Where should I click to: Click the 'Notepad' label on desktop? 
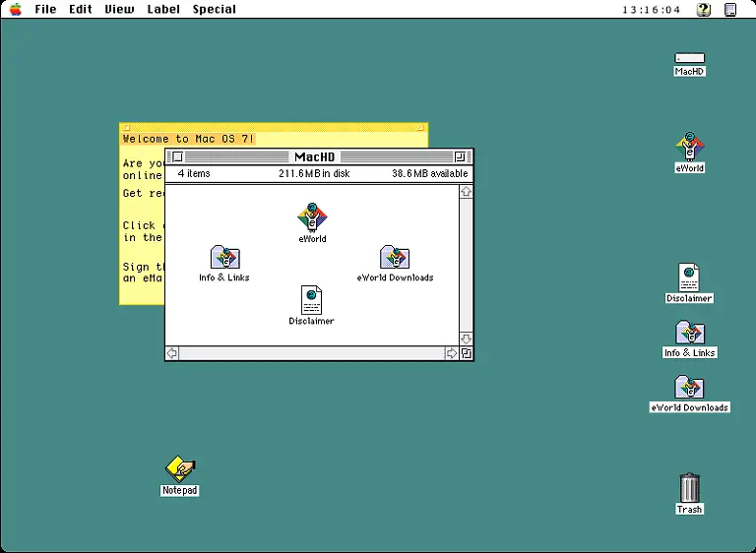pyautogui.click(x=180, y=490)
